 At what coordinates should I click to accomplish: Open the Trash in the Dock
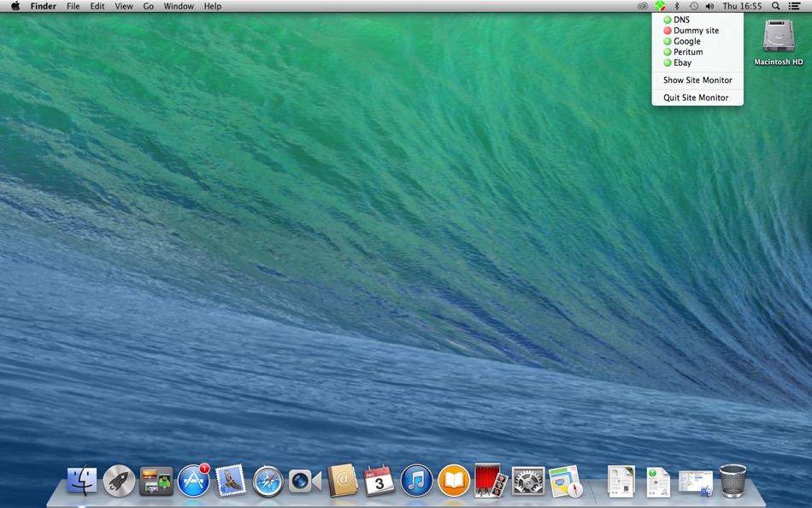733,481
